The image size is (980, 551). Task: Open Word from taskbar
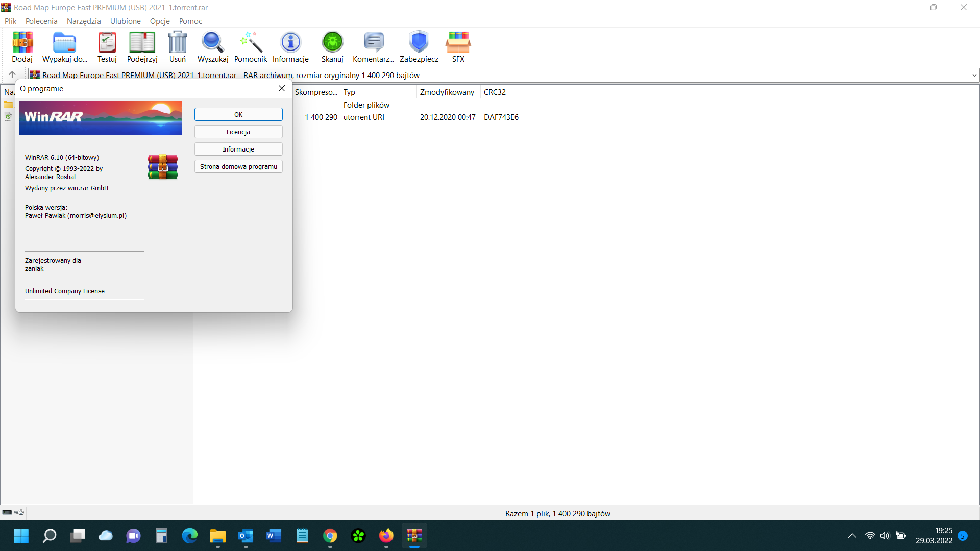274,536
